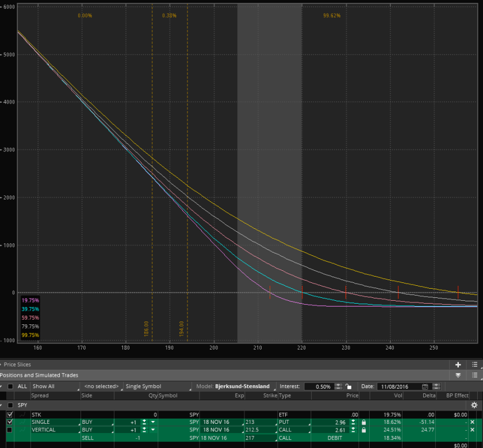Click the gear settings icon in SPY row
Screen dimensions: 483x448
(474, 405)
